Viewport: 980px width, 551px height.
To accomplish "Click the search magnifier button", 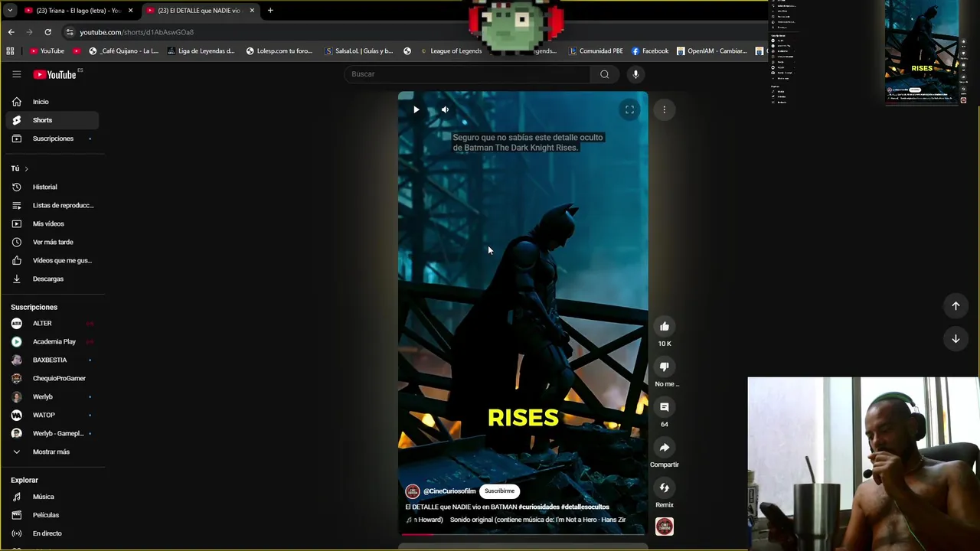I will coord(605,74).
